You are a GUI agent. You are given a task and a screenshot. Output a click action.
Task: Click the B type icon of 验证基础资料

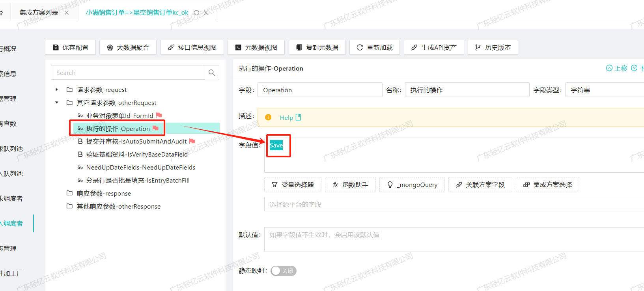[x=80, y=154]
